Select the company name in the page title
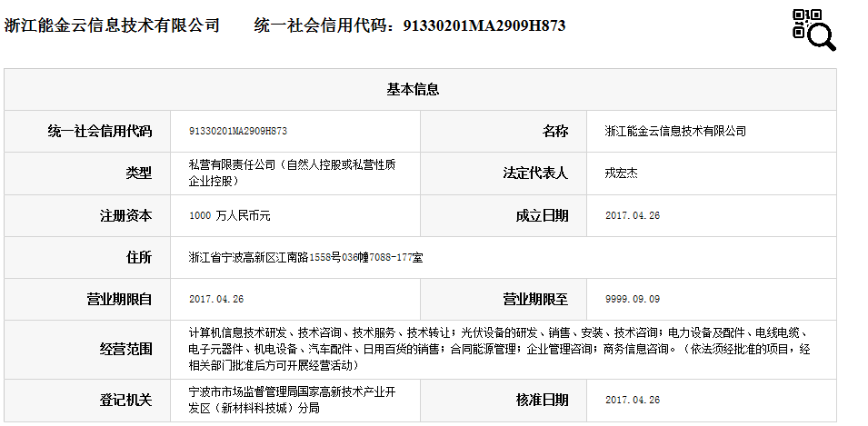The image size is (868, 426). pyautogui.click(x=112, y=25)
